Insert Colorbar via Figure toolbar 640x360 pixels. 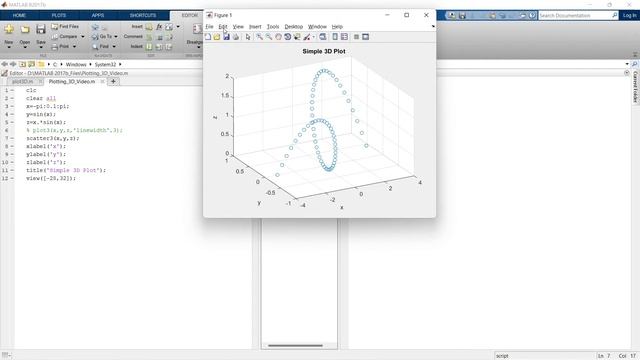tap(335, 37)
